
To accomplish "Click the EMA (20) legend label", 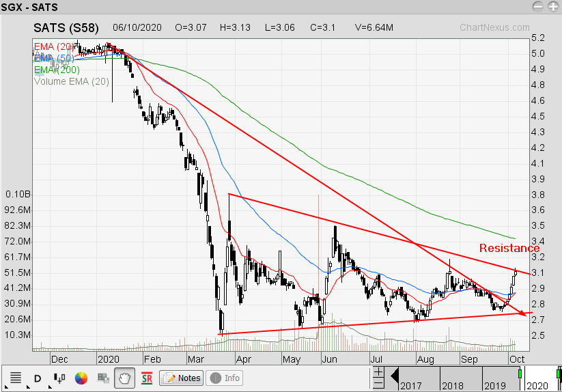I will (x=54, y=46).
